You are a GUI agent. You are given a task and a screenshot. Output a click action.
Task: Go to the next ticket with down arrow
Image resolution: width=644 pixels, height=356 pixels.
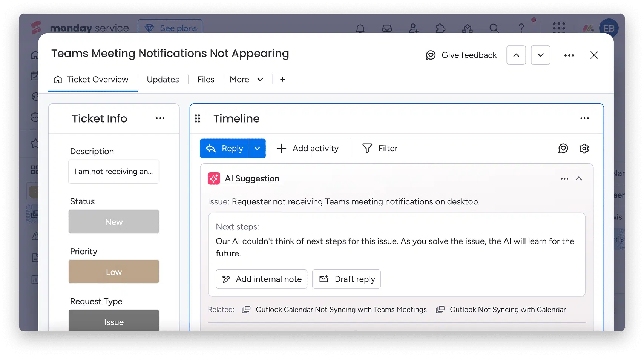[540, 55]
